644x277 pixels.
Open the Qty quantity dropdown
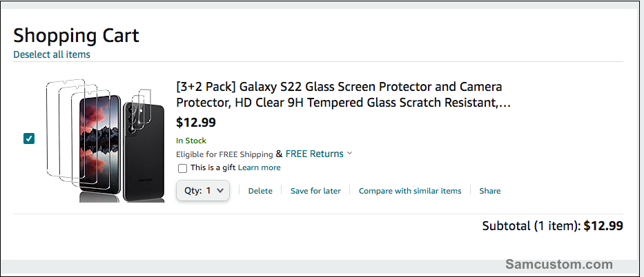tap(203, 190)
